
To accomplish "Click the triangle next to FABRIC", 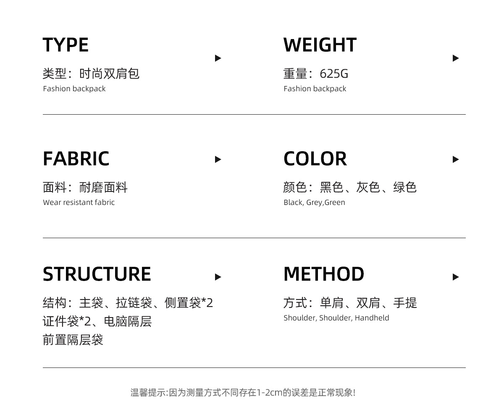I will [x=218, y=159].
